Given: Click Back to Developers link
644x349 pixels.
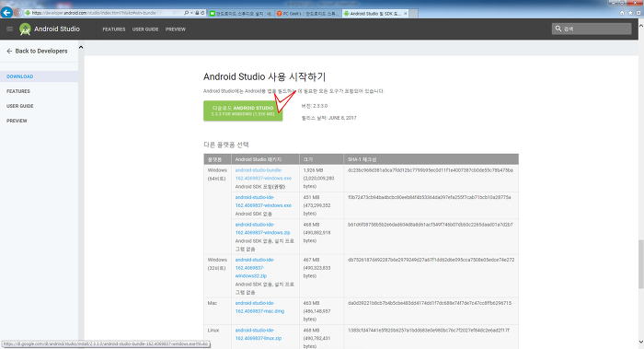Looking at the screenshot, I should coord(41,51).
